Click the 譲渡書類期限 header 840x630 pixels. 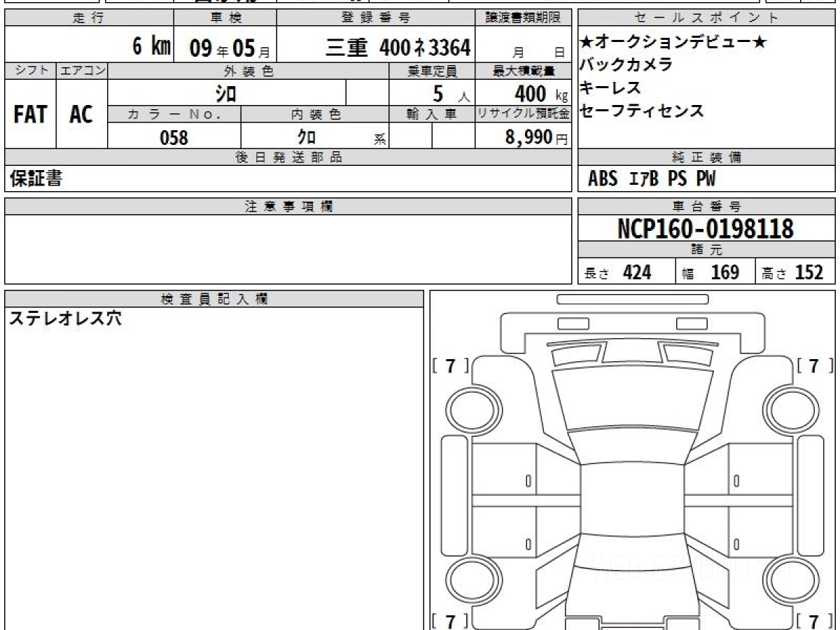[524, 18]
